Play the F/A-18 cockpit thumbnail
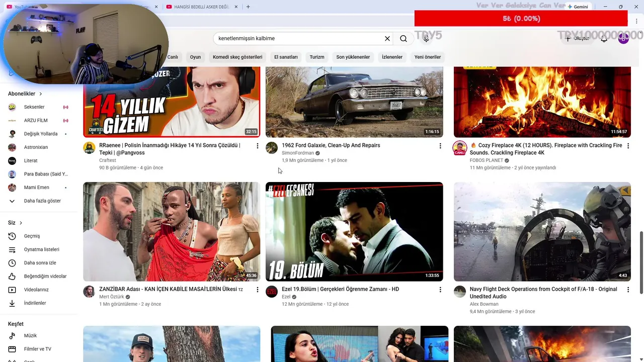This screenshot has height=362, width=644. click(x=542, y=232)
